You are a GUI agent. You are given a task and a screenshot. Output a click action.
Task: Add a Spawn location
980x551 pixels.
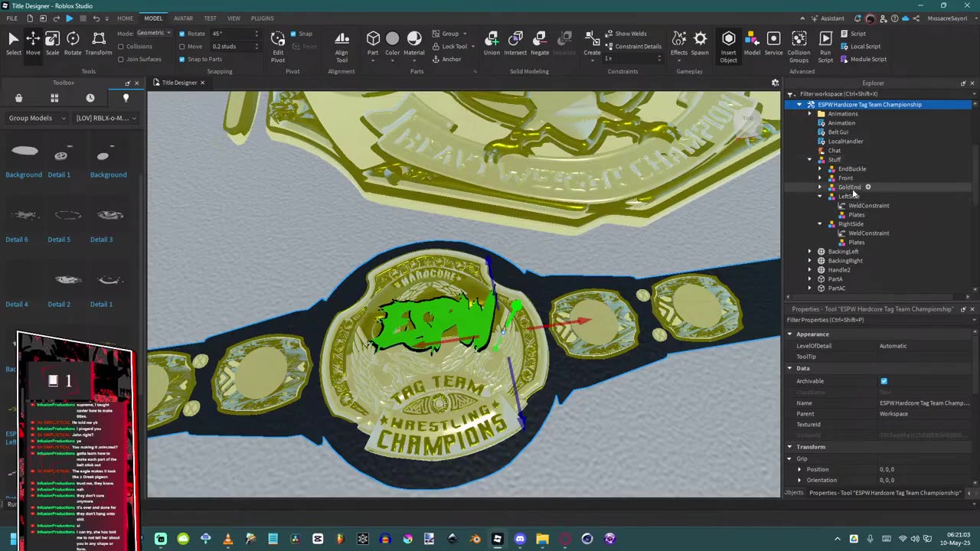click(x=700, y=43)
